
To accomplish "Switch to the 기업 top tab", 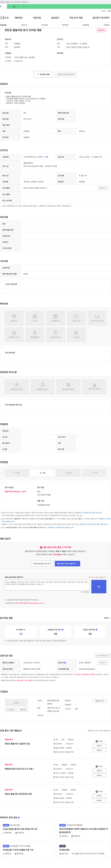I will coord(14,6).
